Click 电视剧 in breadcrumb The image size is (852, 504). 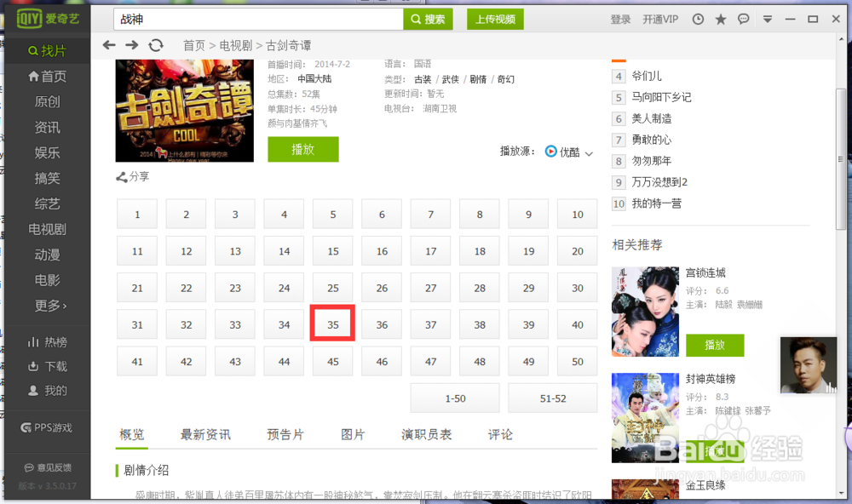coord(235,45)
